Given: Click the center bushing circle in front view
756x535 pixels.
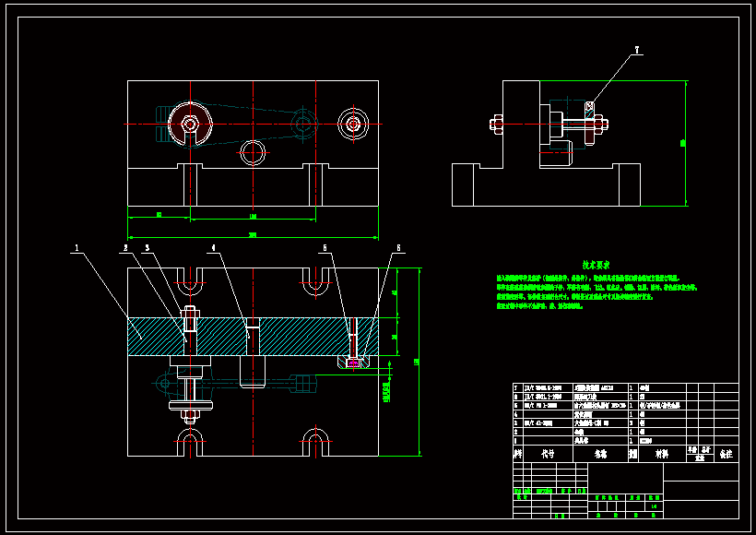Looking at the screenshot, I should coord(253,151).
